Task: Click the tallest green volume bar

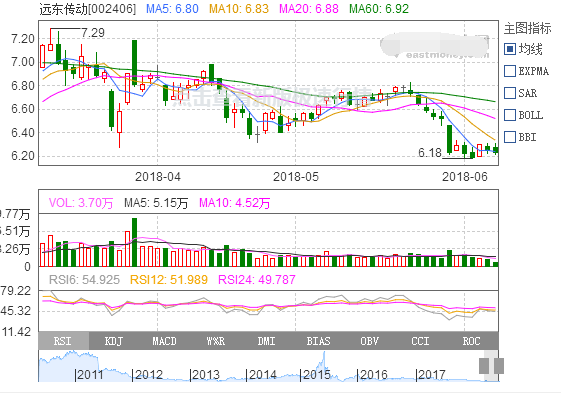Action: click(135, 242)
